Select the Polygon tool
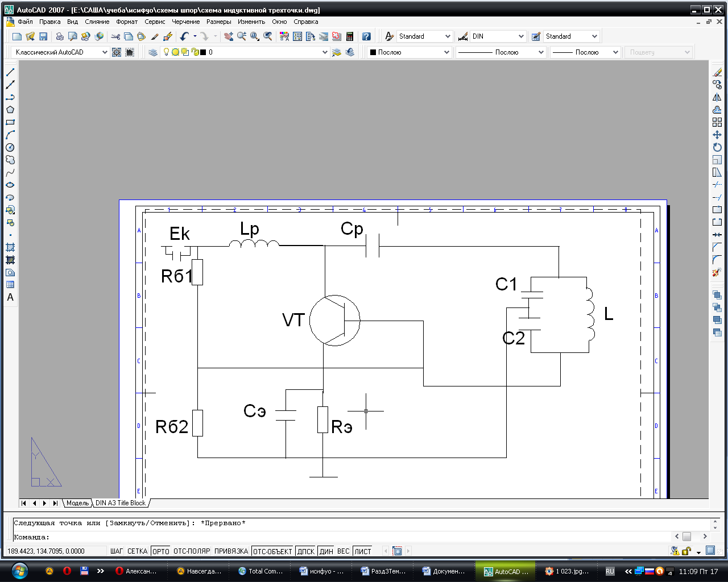728x582 pixels. 10,110
